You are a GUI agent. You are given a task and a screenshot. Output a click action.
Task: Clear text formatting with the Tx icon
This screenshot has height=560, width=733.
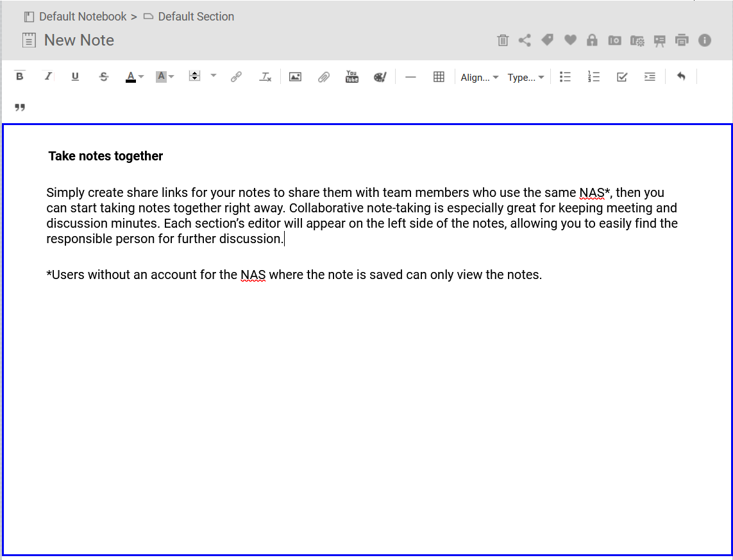(x=265, y=77)
